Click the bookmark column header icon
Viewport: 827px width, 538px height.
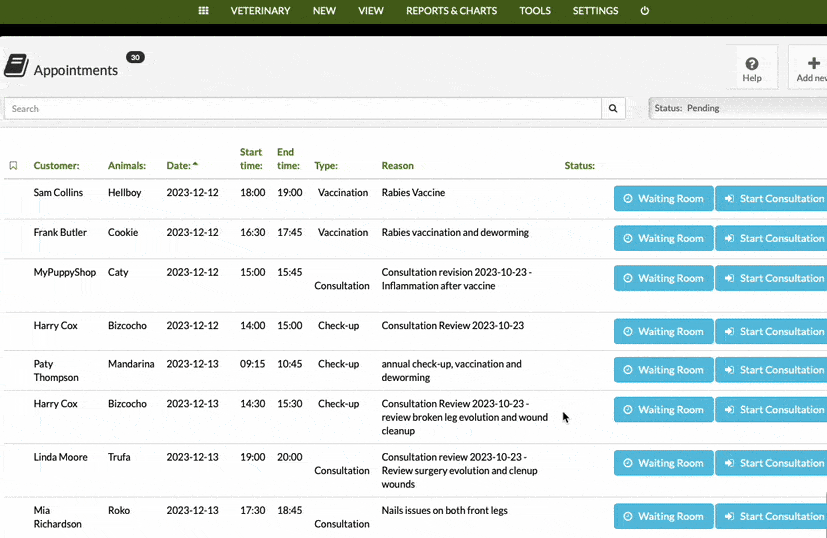pos(13,166)
